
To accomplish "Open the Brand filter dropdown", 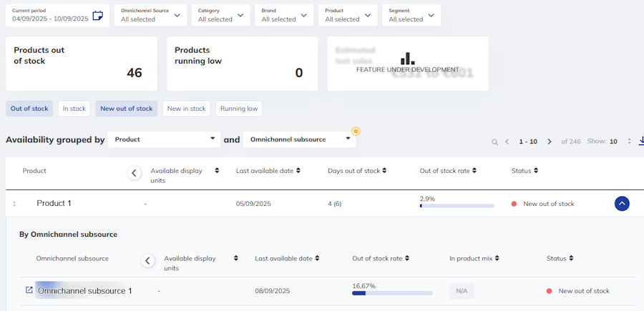I will (x=284, y=15).
